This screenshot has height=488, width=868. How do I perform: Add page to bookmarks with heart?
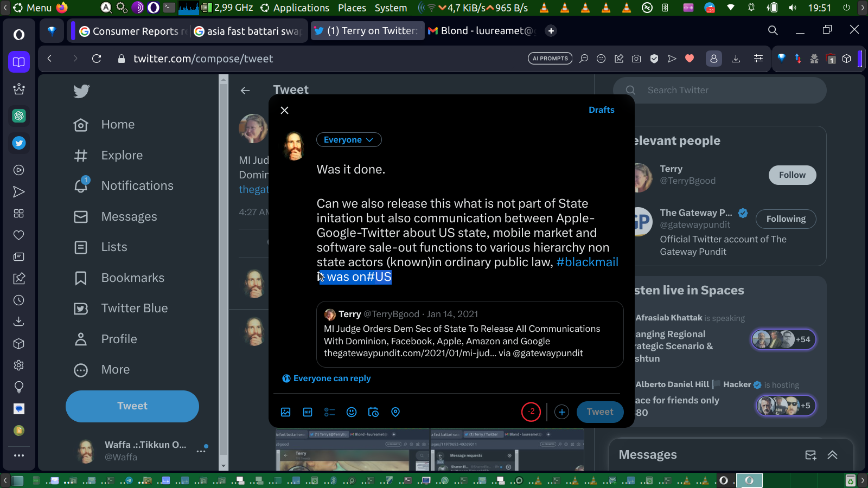pyautogui.click(x=690, y=59)
